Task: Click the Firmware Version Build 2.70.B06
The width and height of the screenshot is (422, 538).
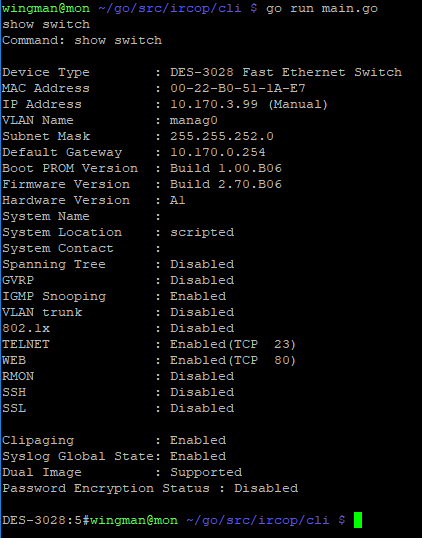Action: [226, 184]
